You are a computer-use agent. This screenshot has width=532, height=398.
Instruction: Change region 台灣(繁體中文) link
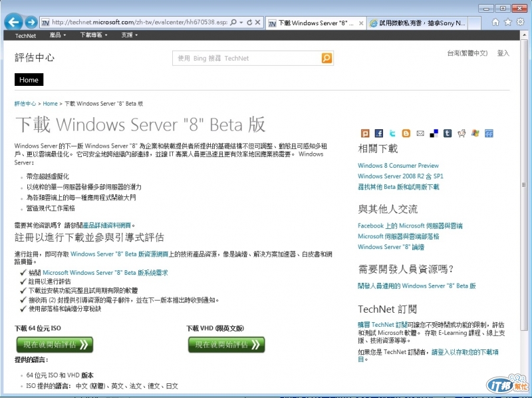point(467,53)
